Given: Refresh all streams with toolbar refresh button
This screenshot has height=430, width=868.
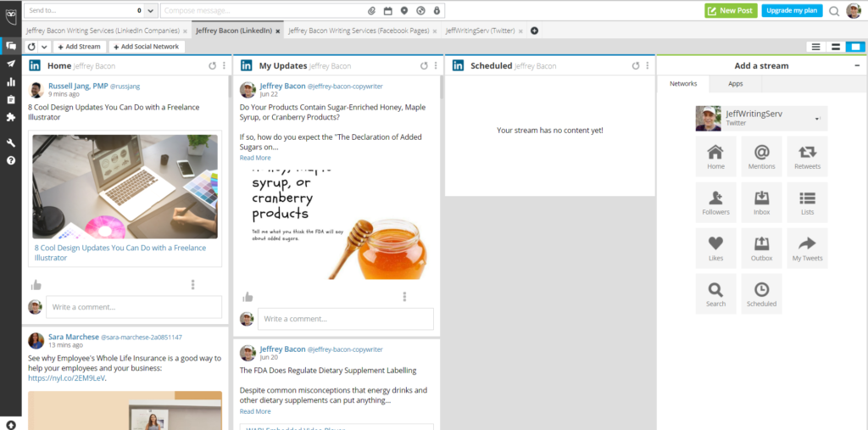Looking at the screenshot, I should coord(31,47).
